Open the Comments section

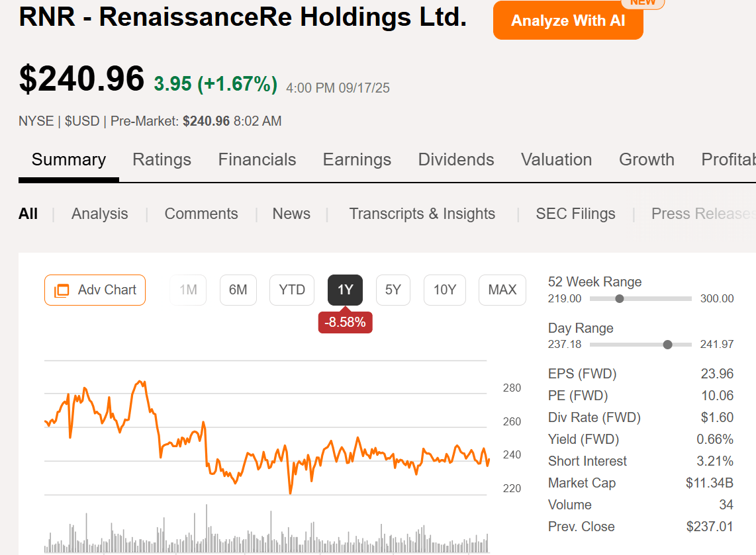click(x=201, y=214)
